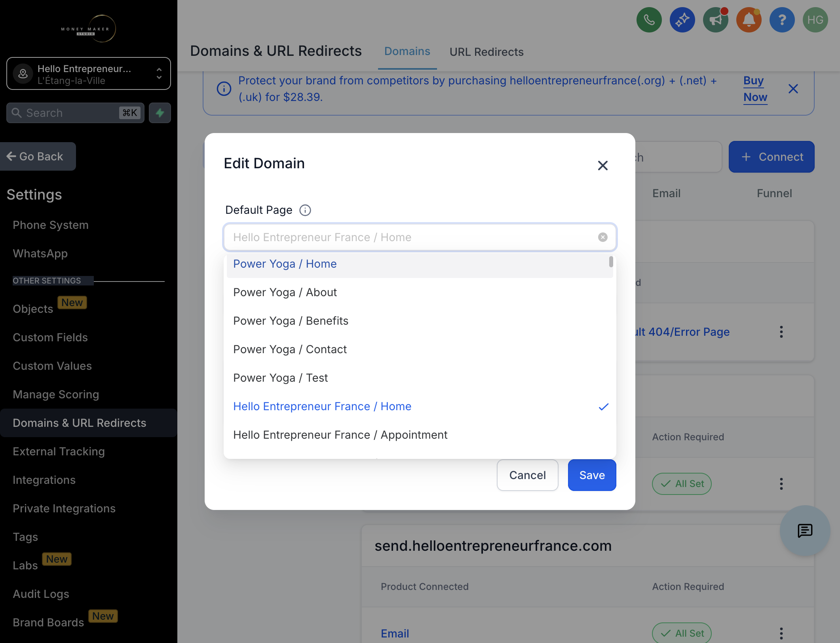The width and height of the screenshot is (840, 643).
Task: Choose Power Yoga / Benefits option
Action: [420, 321]
